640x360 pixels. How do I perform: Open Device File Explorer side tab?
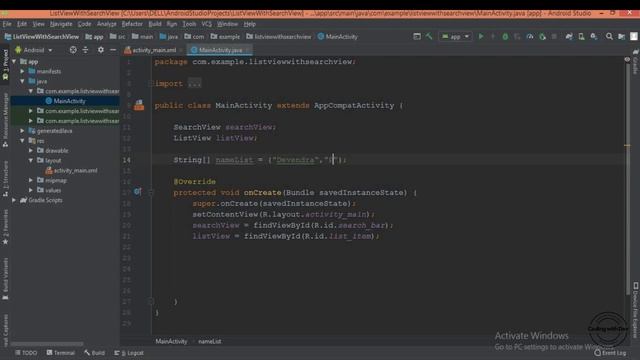(x=636, y=309)
